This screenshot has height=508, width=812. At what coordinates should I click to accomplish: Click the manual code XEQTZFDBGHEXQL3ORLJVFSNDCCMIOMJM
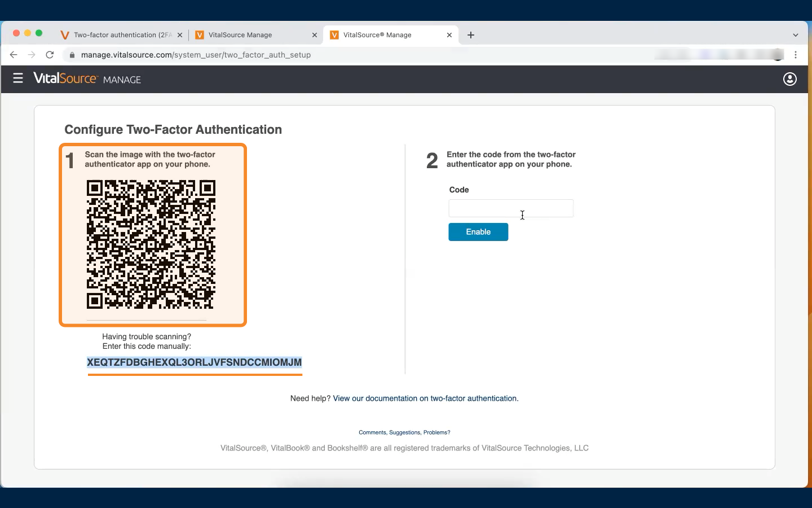tap(195, 362)
